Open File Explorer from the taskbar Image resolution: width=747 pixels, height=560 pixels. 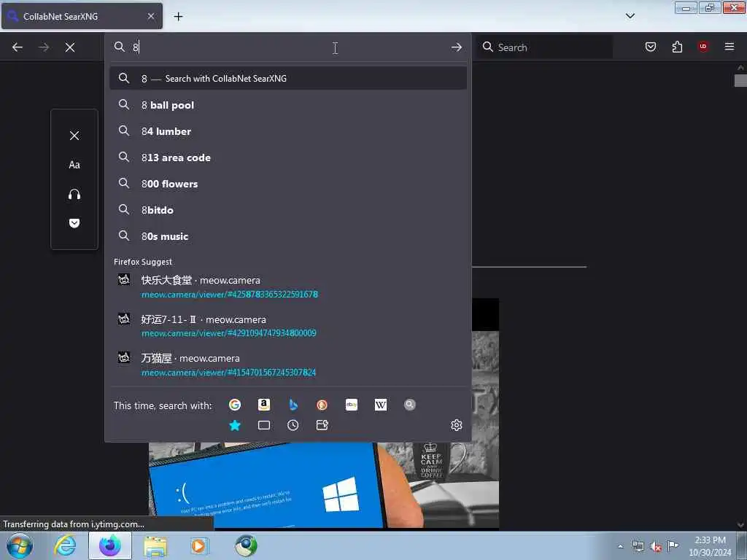(155, 546)
